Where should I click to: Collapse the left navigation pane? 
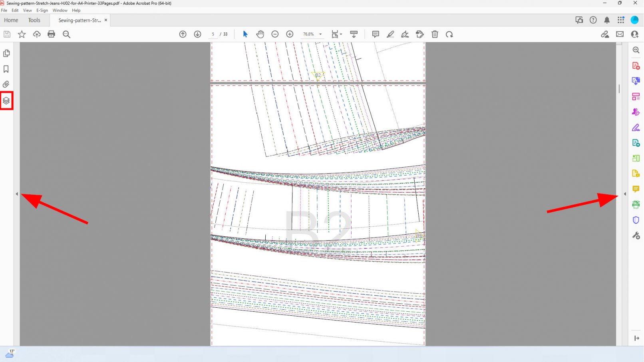click(x=17, y=194)
